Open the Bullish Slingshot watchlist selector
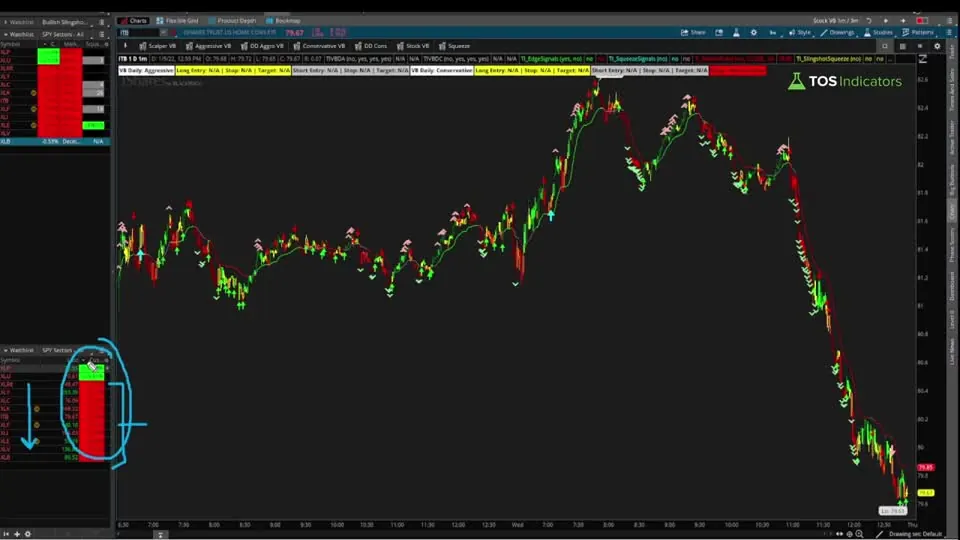960x540 pixels. tap(64, 22)
